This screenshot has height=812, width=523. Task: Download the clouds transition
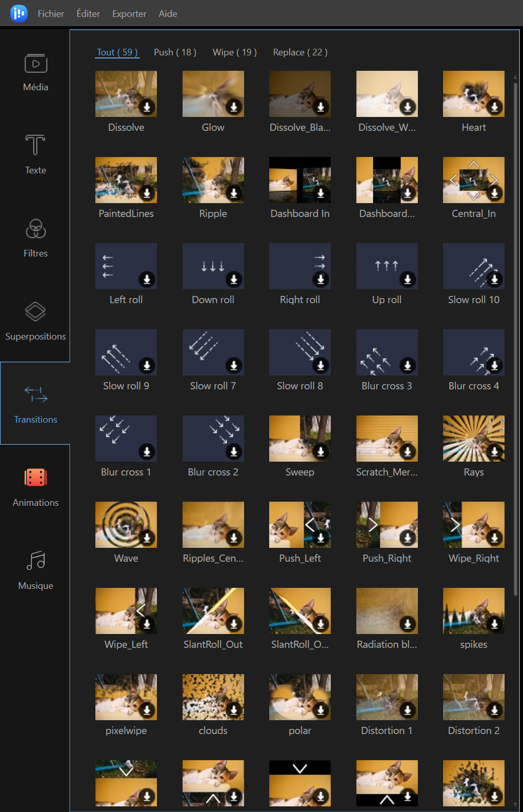click(x=234, y=710)
